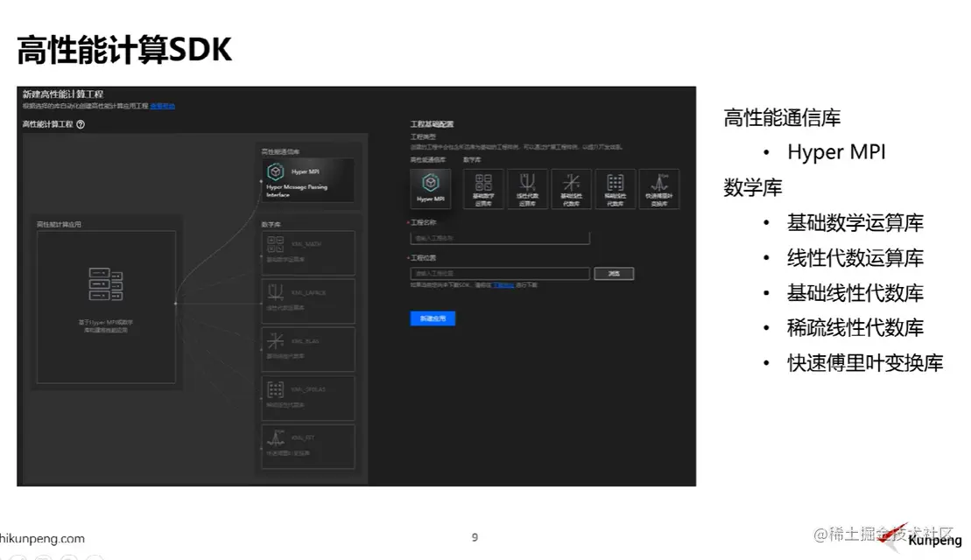The height and width of the screenshot is (560, 971).
Task: Click the help icon beside 高性能计算工程
Action: (81, 124)
